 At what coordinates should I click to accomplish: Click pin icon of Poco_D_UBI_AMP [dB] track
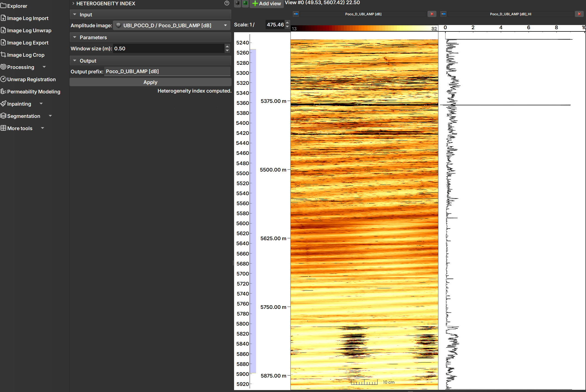[296, 14]
